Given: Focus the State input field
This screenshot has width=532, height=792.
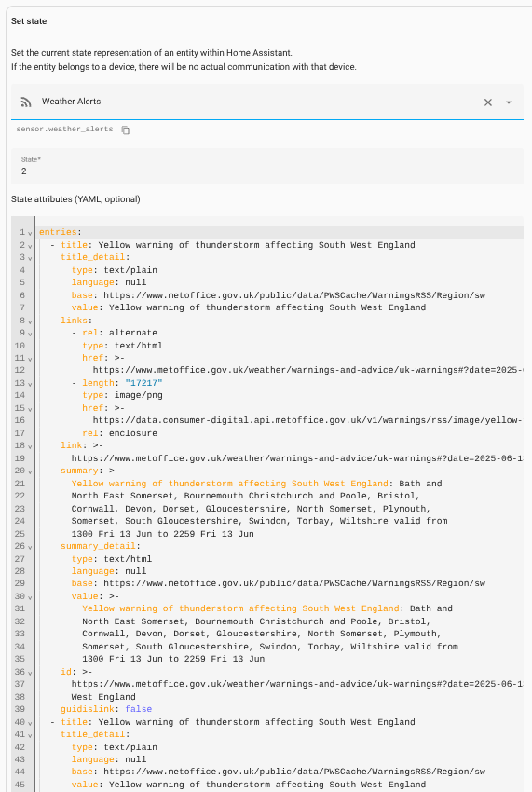Looking at the screenshot, I should (267, 166).
